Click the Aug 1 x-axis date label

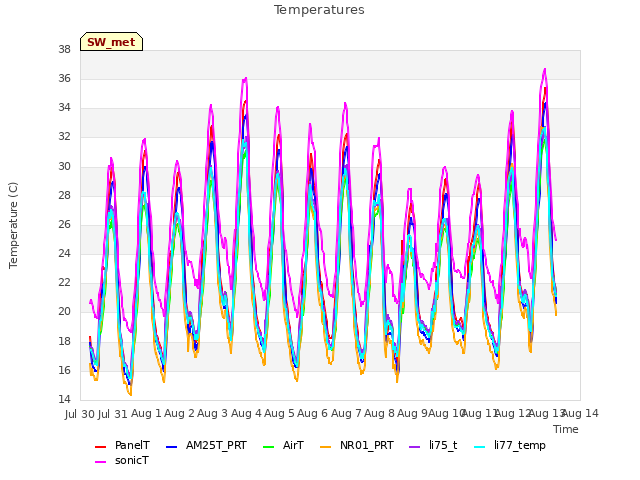(147, 413)
